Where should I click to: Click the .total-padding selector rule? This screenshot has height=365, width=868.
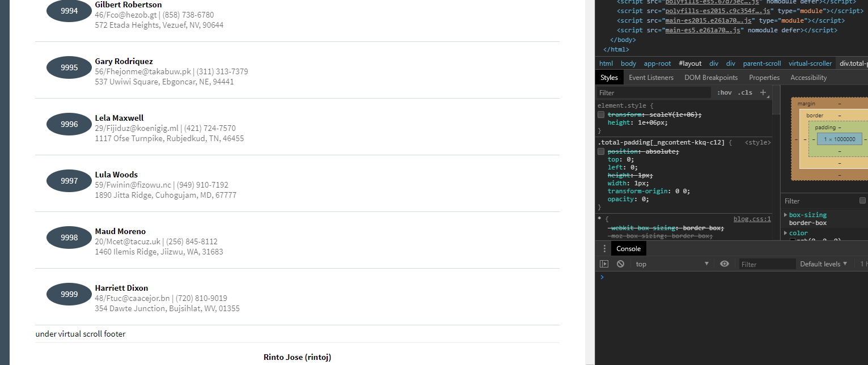coord(661,142)
